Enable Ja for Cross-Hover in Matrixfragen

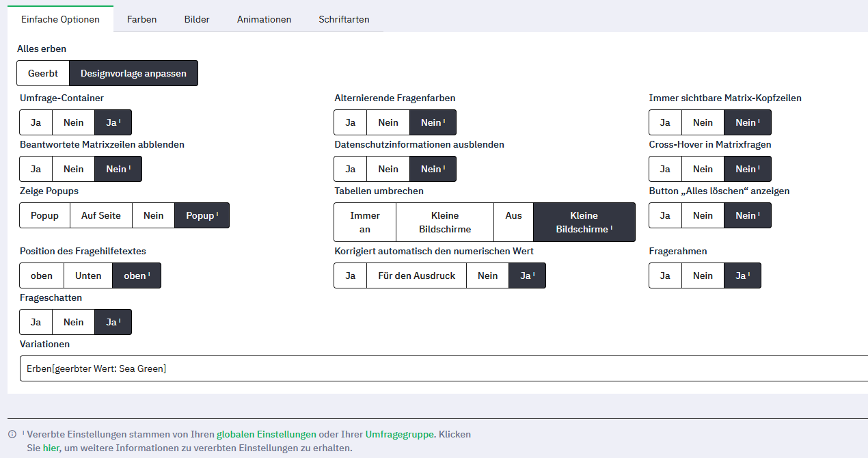point(664,169)
